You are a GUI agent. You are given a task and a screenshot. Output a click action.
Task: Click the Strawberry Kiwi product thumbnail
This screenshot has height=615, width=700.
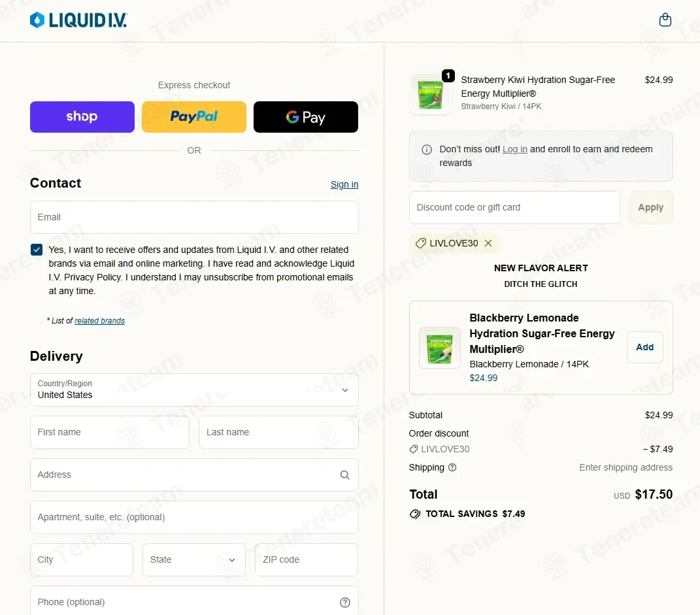pyautogui.click(x=430, y=94)
